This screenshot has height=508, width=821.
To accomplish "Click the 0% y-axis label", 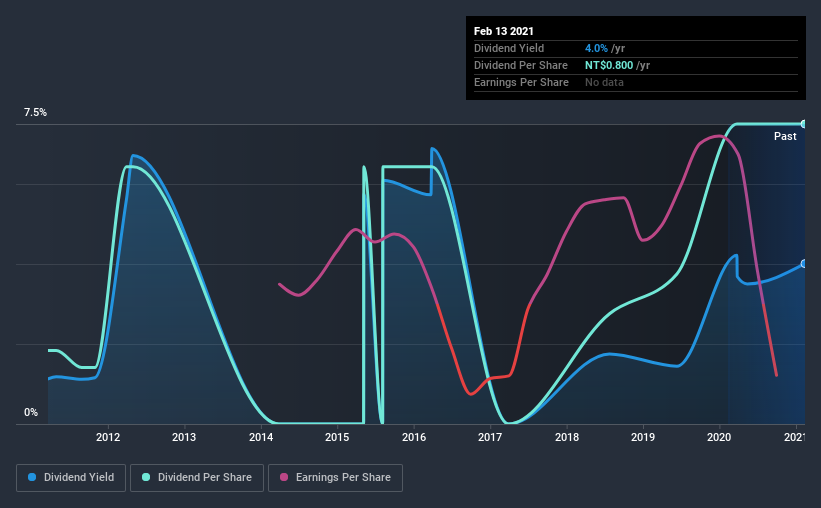I will (31, 413).
